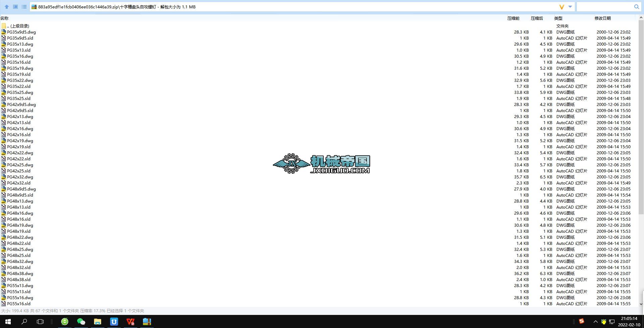Click the PG48x38.dwg file icon

(4, 274)
